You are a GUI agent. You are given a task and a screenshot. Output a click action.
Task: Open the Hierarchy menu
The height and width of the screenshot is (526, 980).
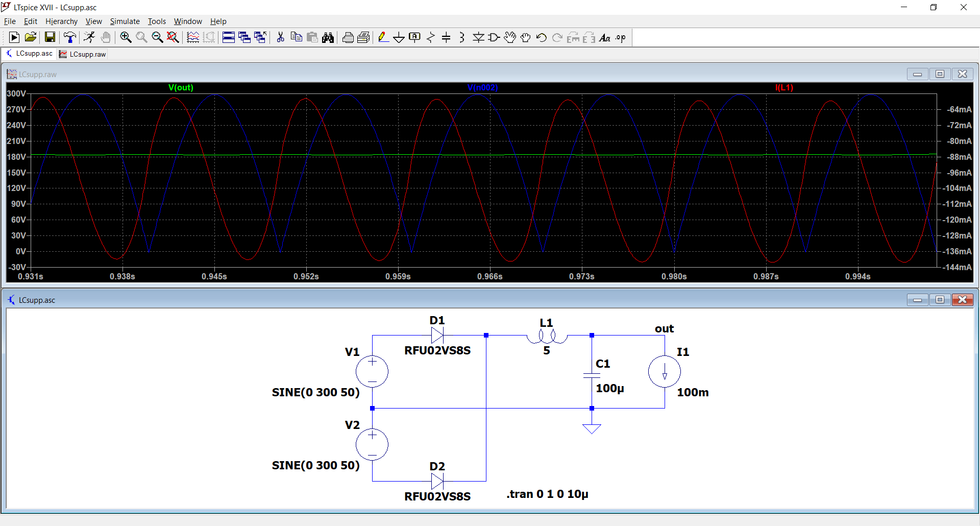61,21
